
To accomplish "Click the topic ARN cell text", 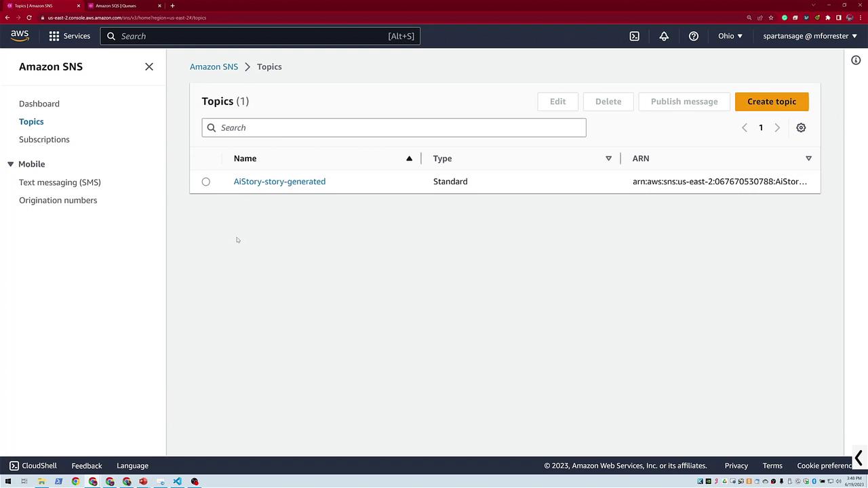I will click(x=719, y=182).
